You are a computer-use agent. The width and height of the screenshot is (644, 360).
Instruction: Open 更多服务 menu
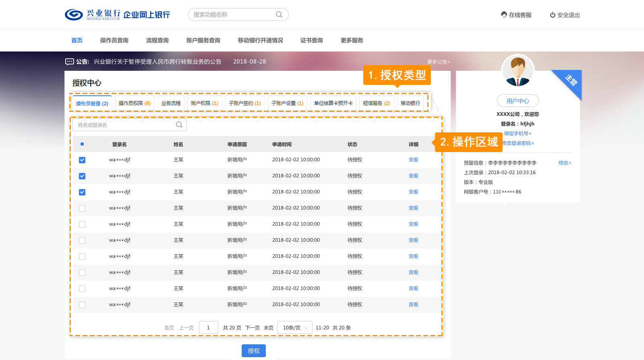[x=352, y=40]
